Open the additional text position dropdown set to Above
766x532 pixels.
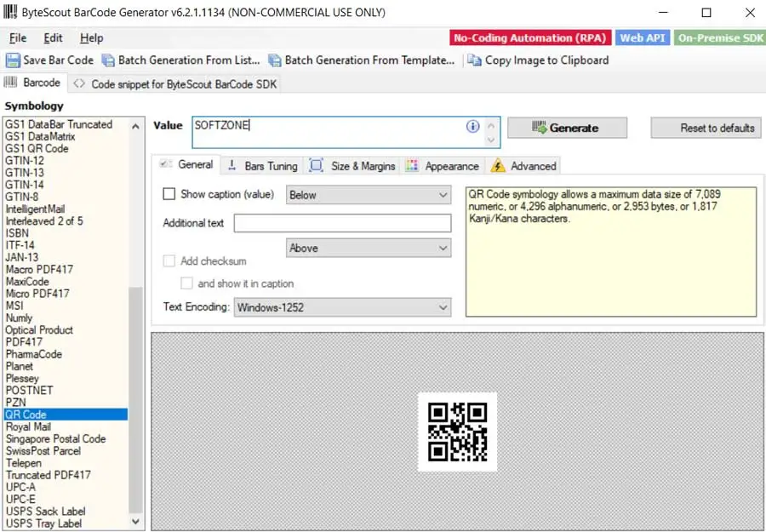(x=369, y=249)
